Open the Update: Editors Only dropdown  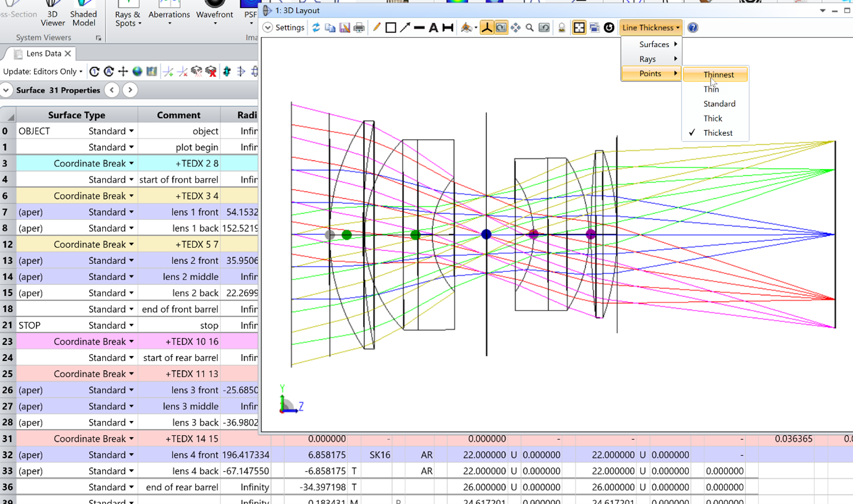point(43,72)
